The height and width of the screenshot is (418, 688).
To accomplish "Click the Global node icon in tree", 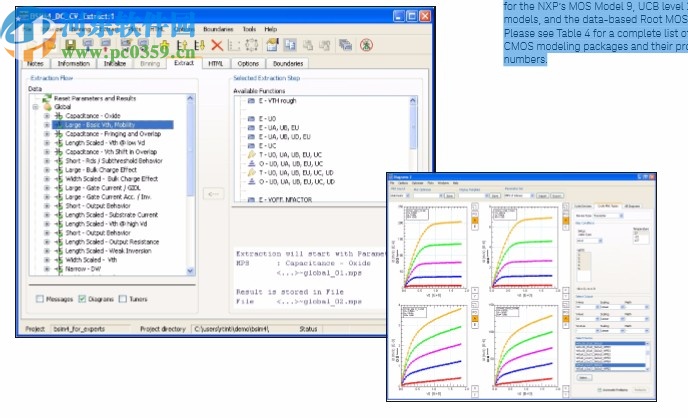I will click(47, 107).
